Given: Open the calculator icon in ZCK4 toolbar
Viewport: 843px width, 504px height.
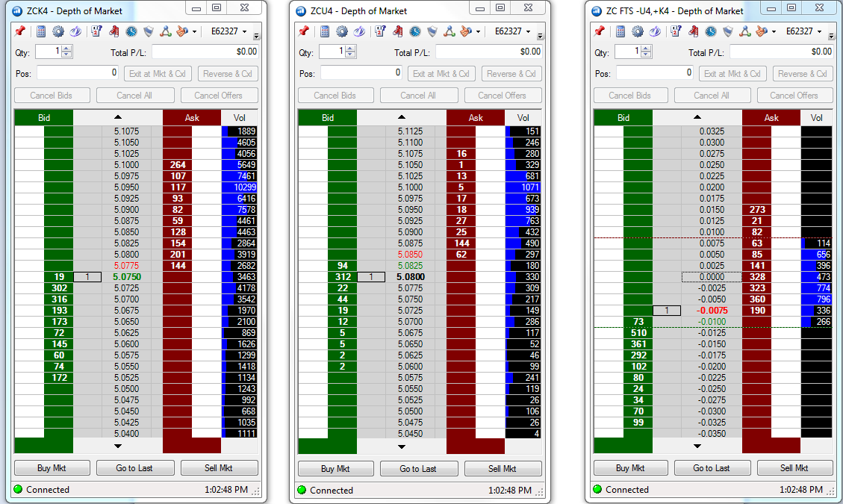Looking at the screenshot, I should click(x=41, y=31).
